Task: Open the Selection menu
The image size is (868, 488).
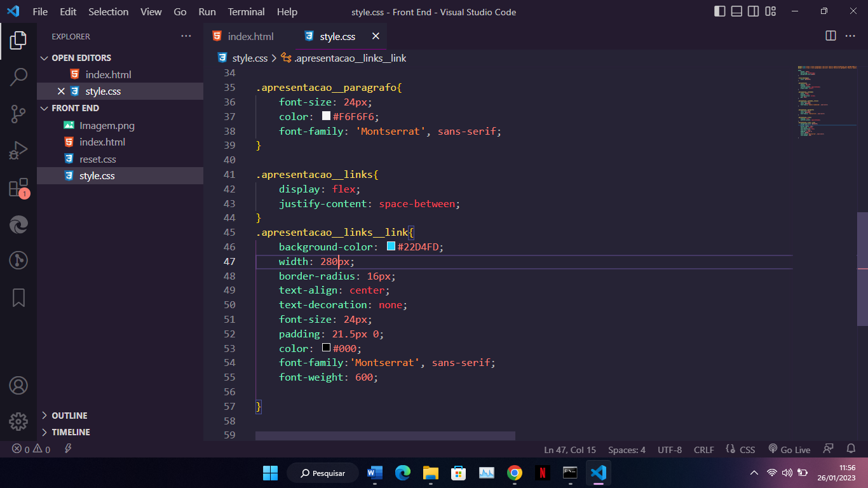Action: 108,11
